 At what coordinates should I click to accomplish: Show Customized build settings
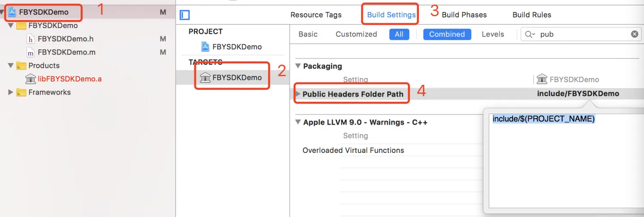(356, 34)
